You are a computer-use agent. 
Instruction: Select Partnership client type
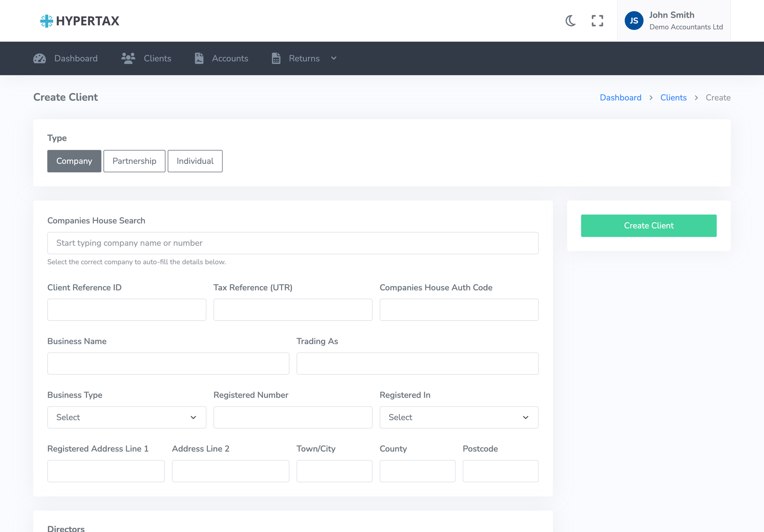(135, 161)
